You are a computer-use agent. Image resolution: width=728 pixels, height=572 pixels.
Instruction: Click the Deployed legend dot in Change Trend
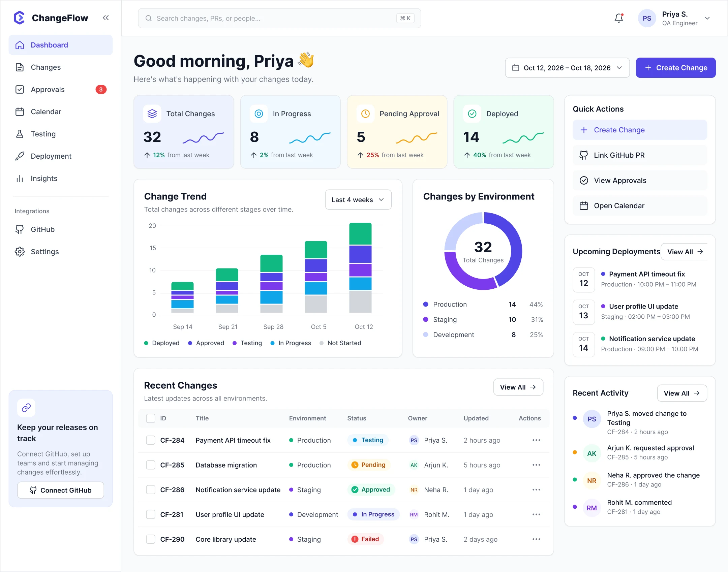[146, 343]
